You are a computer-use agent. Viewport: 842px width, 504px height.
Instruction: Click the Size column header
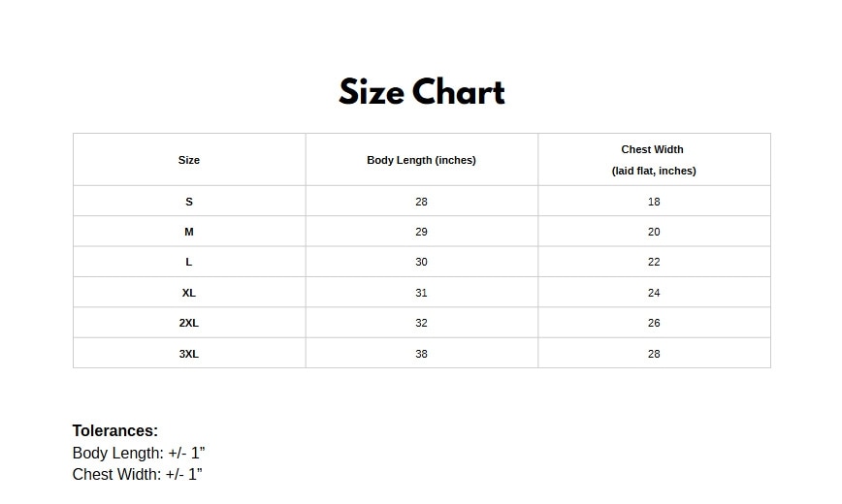pyautogui.click(x=189, y=160)
